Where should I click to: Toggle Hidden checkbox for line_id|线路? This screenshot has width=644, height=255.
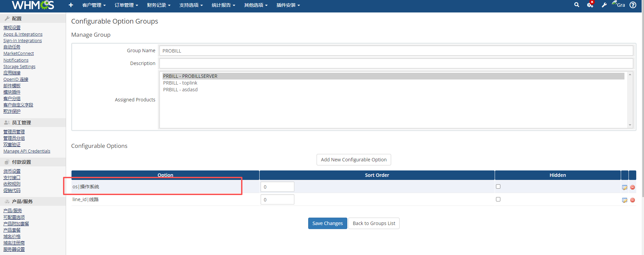coord(498,199)
